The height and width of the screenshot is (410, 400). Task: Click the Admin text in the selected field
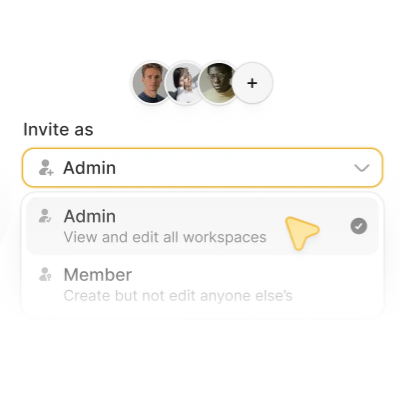tap(90, 168)
